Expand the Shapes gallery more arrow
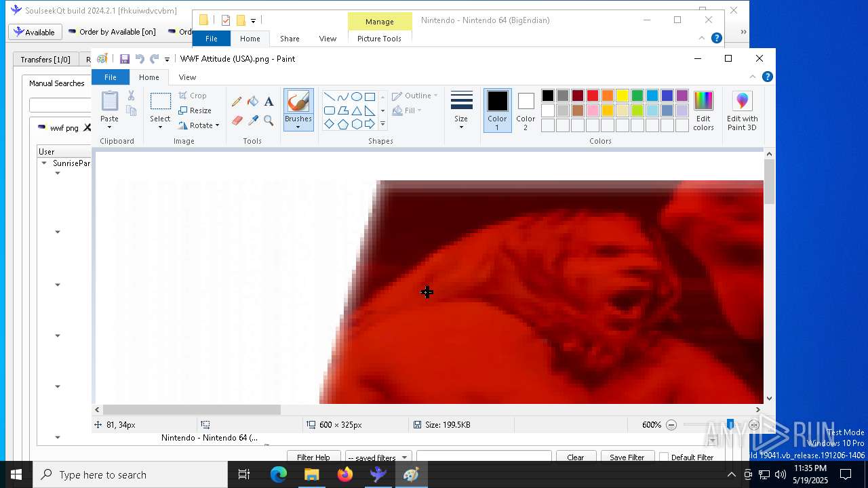The image size is (868, 488). [x=382, y=124]
